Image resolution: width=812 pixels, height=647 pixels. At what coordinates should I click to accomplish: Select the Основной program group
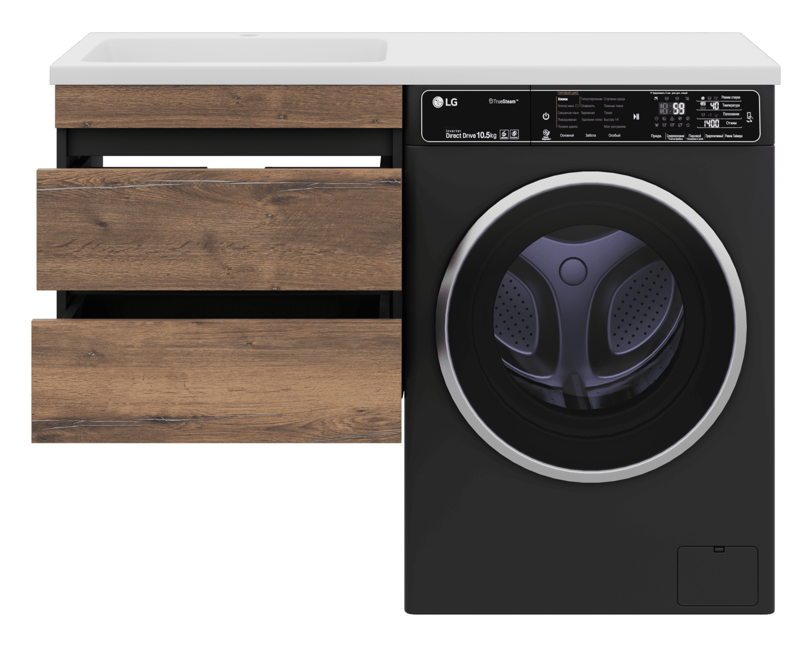566,135
